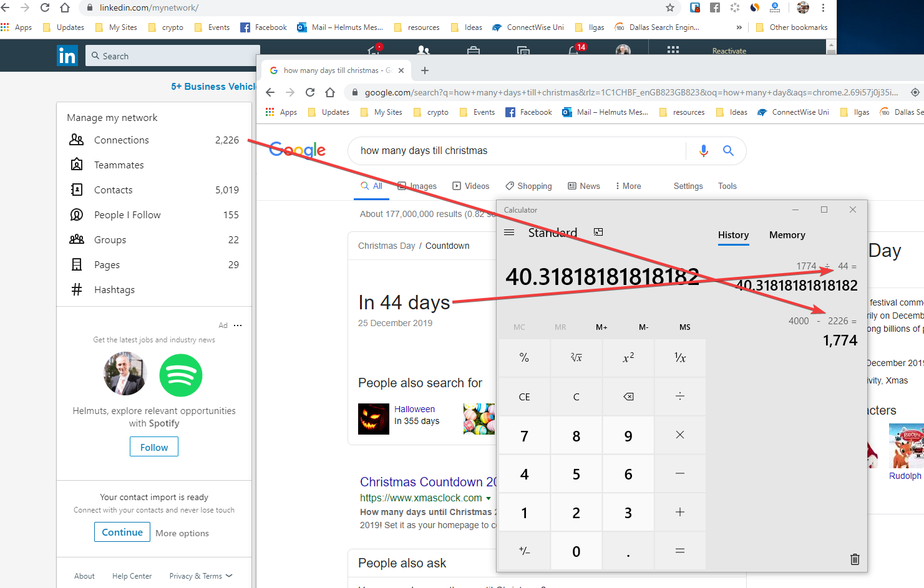Open LinkedIn notifications bell
This screenshot has width=924, height=588.
click(x=573, y=51)
